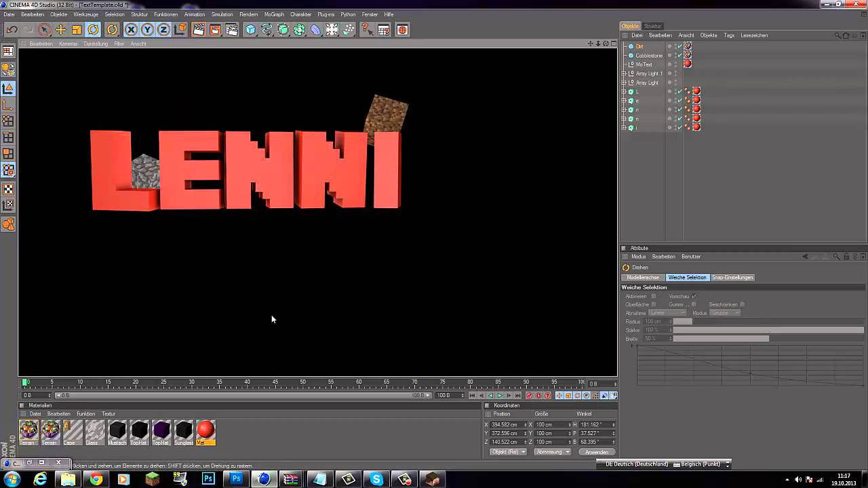Select the highlighted Rotate tool

(x=94, y=30)
